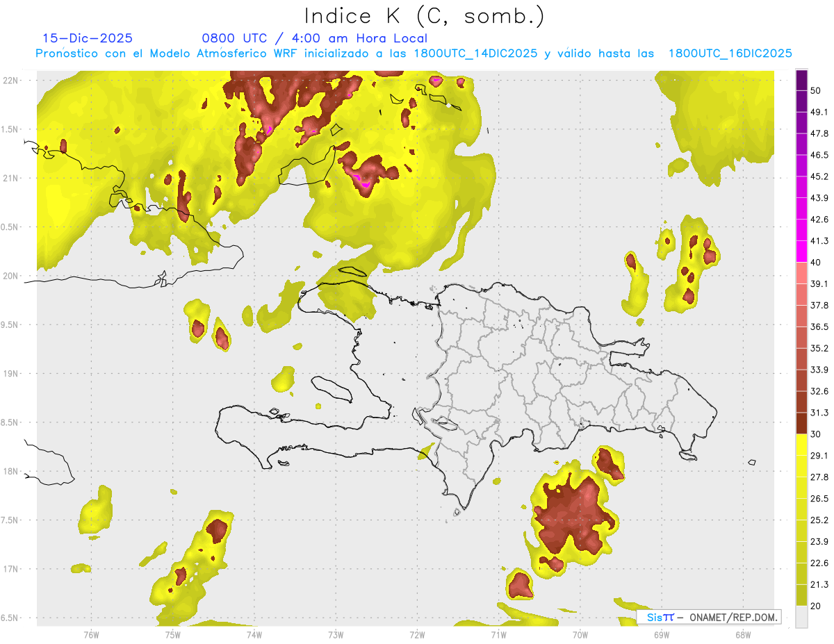Click the latitude axis label '9.5N'
The height and width of the screenshot is (644, 834).
click(x=10, y=325)
